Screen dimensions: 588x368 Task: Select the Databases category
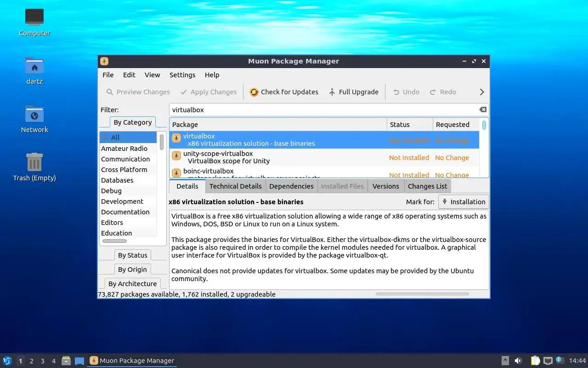coord(128,180)
